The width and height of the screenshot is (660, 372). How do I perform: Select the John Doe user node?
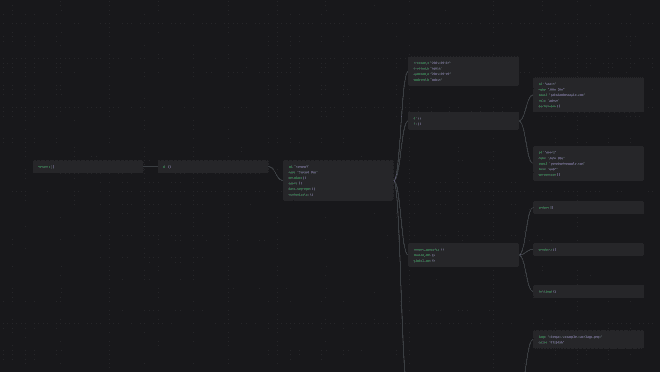[x=588, y=95]
